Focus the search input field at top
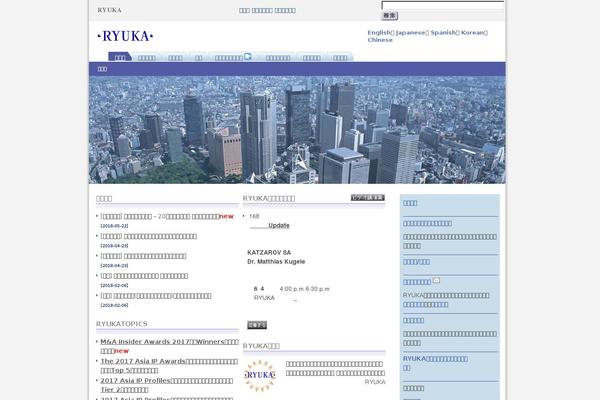This screenshot has width=600, height=400. pyautogui.click(x=442, y=5)
